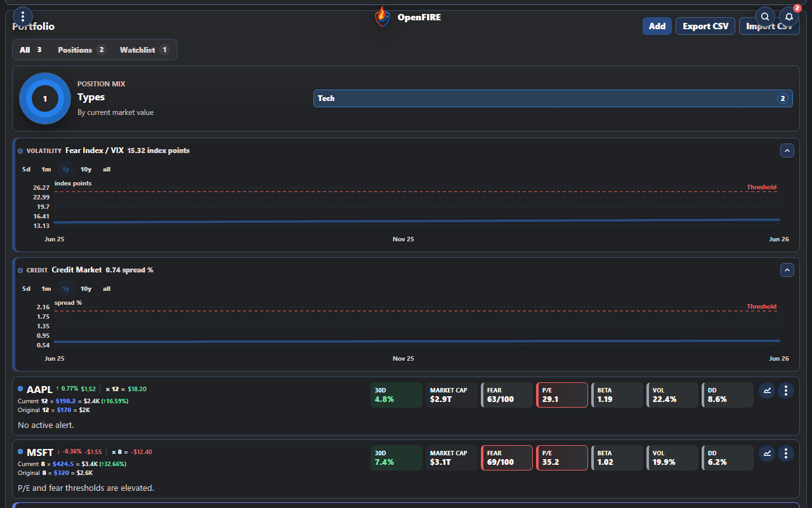Click the AAPL Fear 63/100 tile
The image size is (812, 508).
tap(507, 395)
